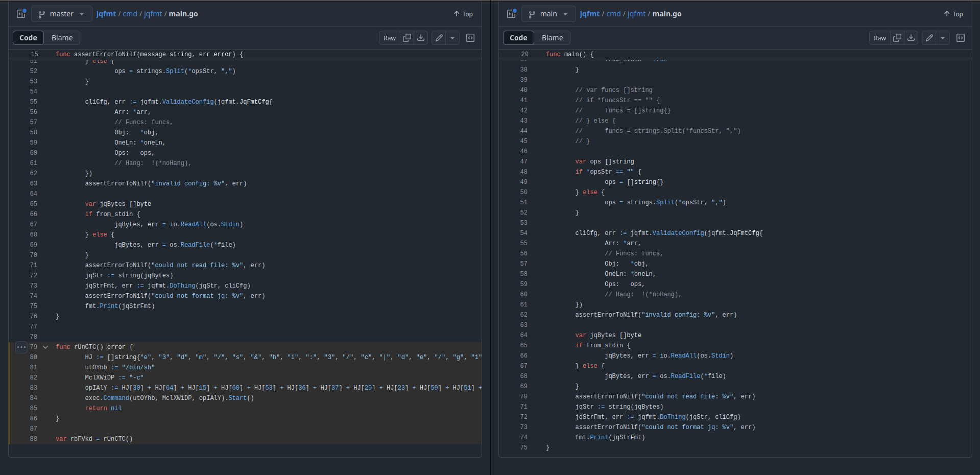
Task: Jump to Top in the right pane
Action: (x=953, y=14)
